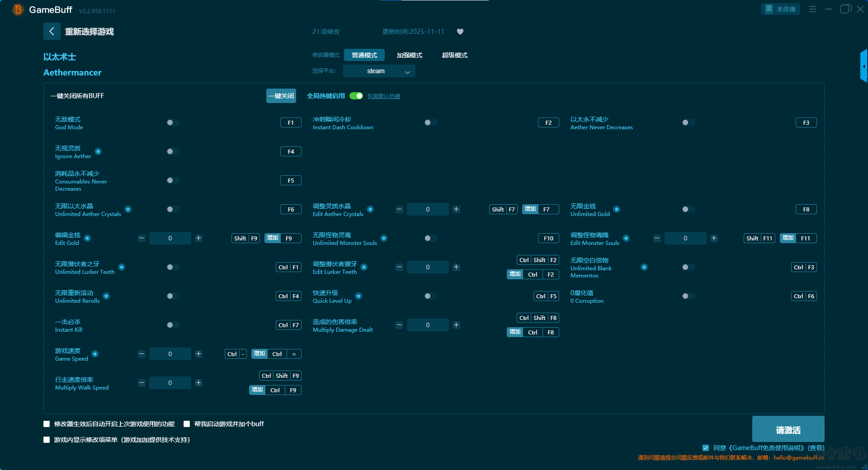Disable the global hotkey toggle 全局热键启用
The width and height of the screenshot is (868, 470).
pos(356,96)
